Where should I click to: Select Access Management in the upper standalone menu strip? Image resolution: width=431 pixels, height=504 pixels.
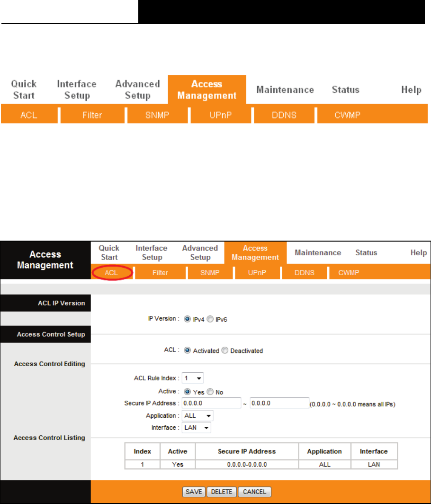click(x=207, y=90)
